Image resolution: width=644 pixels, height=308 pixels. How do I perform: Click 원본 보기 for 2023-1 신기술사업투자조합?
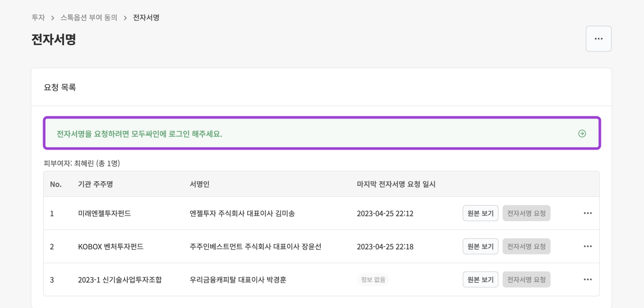480,279
